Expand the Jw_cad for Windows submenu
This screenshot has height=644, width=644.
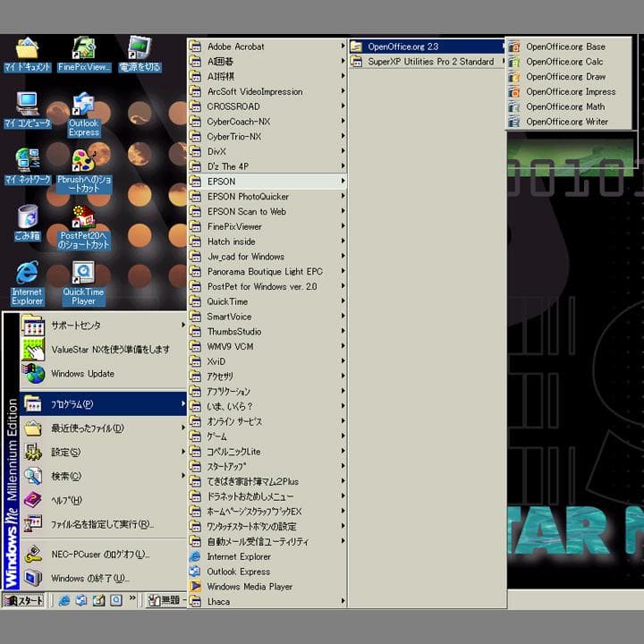point(267,257)
